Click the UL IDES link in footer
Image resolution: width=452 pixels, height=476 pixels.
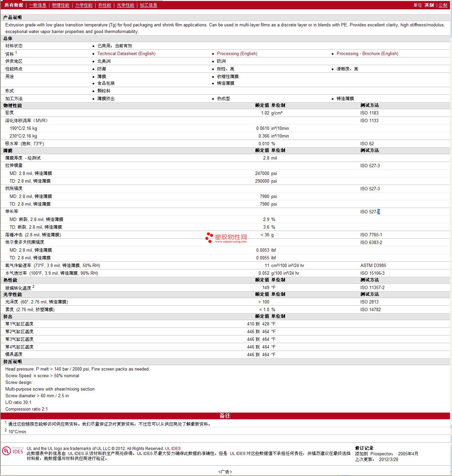tap(173, 449)
